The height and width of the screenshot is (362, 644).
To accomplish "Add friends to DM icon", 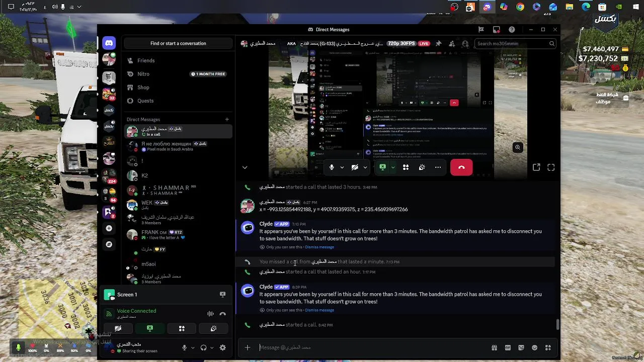I will (x=452, y=44).
